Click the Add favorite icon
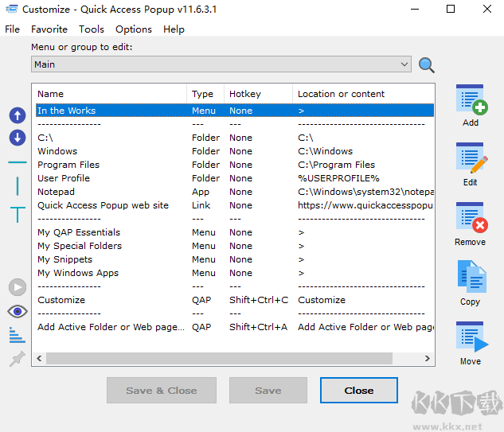Screen dimensions: 504x432 coord(471,100)
